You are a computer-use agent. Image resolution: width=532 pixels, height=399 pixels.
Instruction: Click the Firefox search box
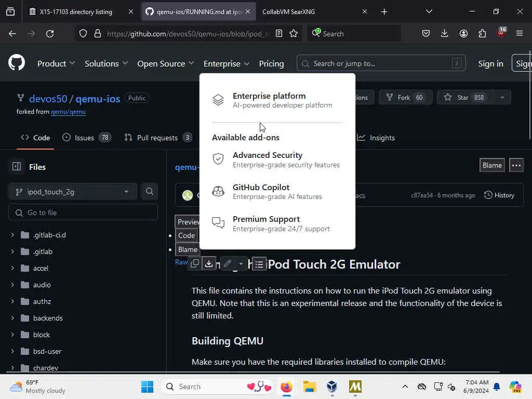[354, 34]
